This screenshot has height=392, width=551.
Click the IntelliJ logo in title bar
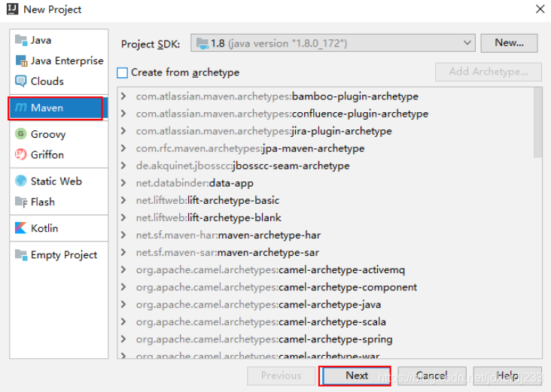[x=12, y=9]
